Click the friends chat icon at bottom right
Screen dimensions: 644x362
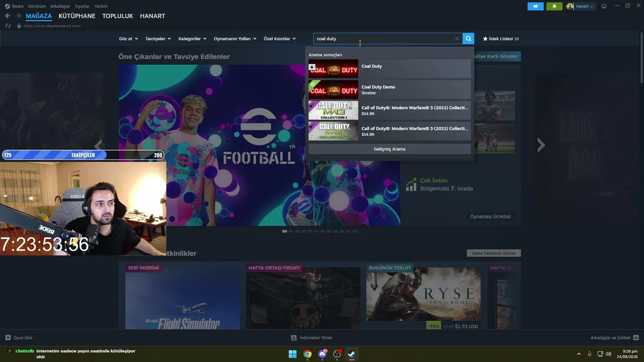636,338
